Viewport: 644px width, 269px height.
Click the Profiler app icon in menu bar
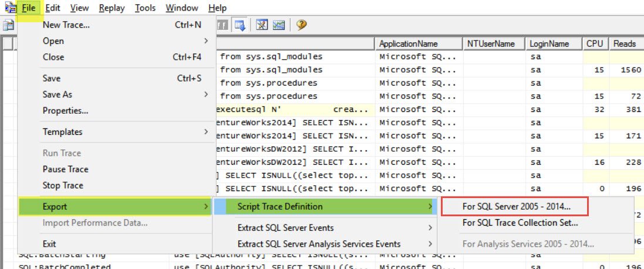[x=9, y=8]
